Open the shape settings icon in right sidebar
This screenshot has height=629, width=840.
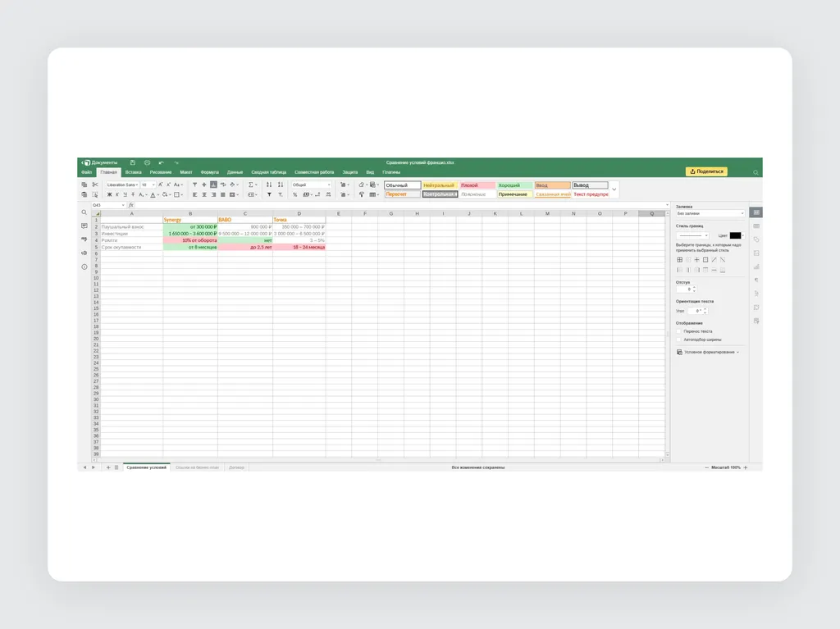click(x=756, y=239)
